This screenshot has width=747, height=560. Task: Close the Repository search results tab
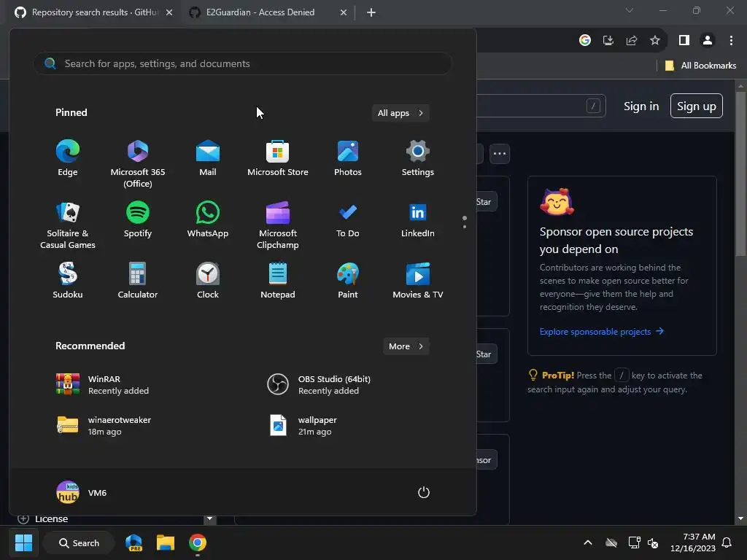169,12
